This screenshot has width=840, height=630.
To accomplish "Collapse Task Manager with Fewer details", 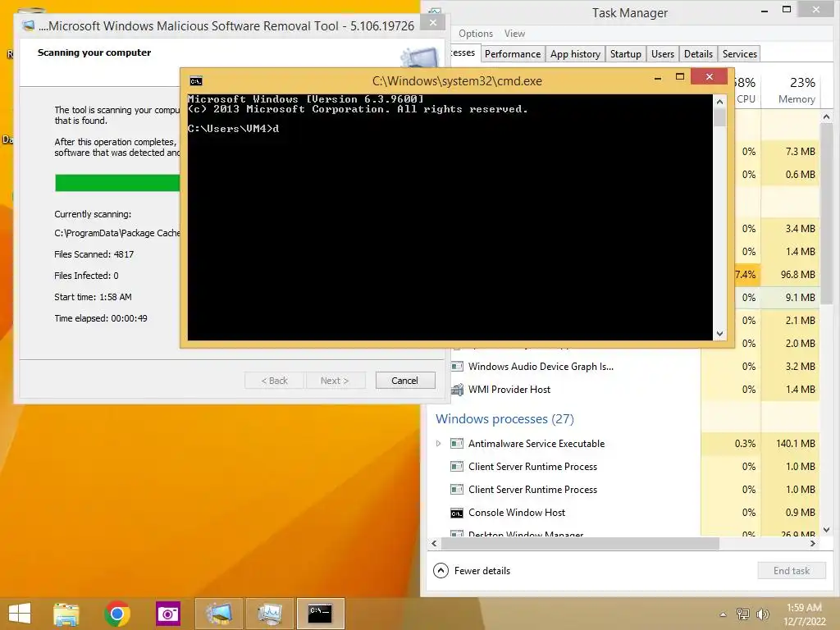I will pos(472,571).
